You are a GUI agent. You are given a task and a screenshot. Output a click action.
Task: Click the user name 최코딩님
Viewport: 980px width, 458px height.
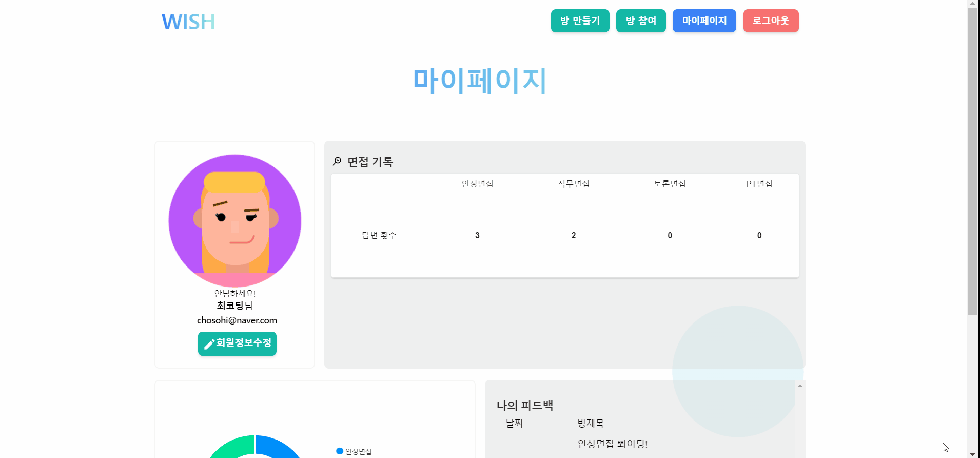(x=235, y=306)
